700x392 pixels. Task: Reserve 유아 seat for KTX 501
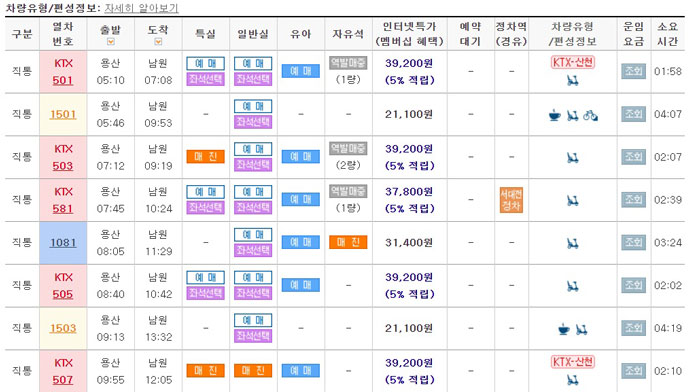[x=301, y=71]
